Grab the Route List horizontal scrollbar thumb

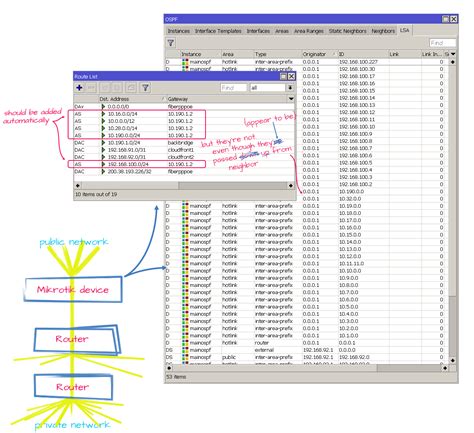click(130, 185)
